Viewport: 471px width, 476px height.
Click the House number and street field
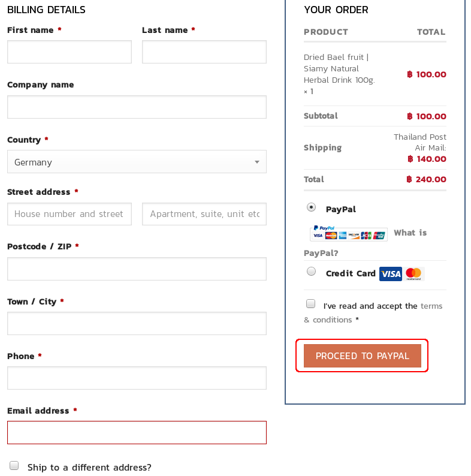pyautogui.click(x=70, y=214)
